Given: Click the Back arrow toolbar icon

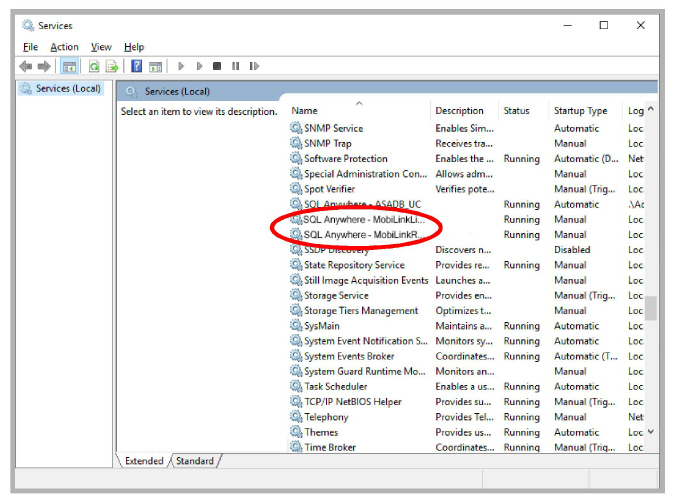Looking at the screenshot, I should [x=26, y=66].
